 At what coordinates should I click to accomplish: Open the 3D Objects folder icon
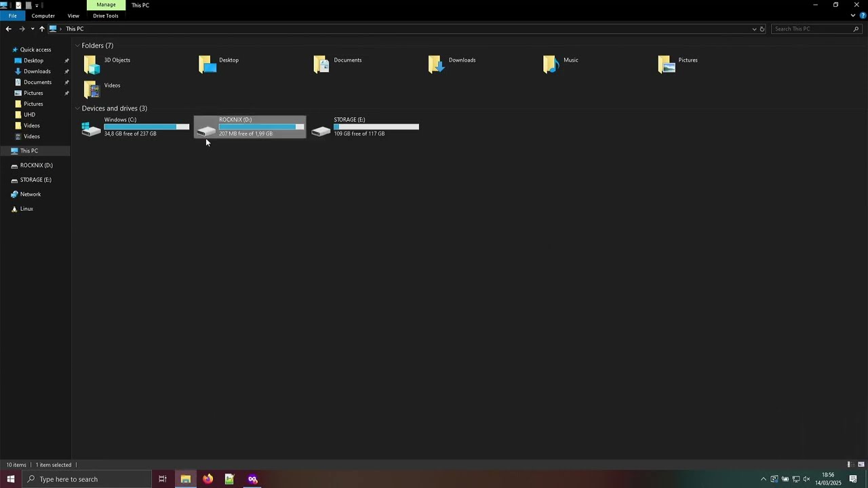[x=92, y=64]
